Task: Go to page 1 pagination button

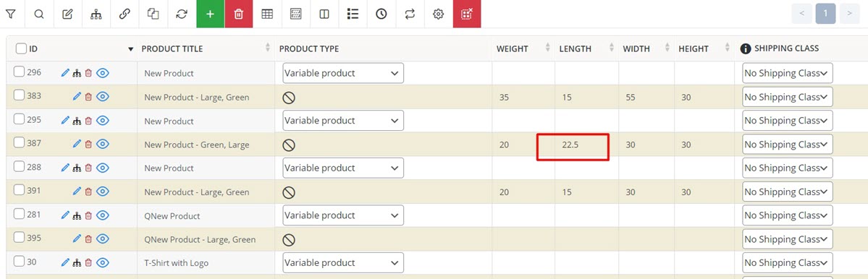Action: 825,14
